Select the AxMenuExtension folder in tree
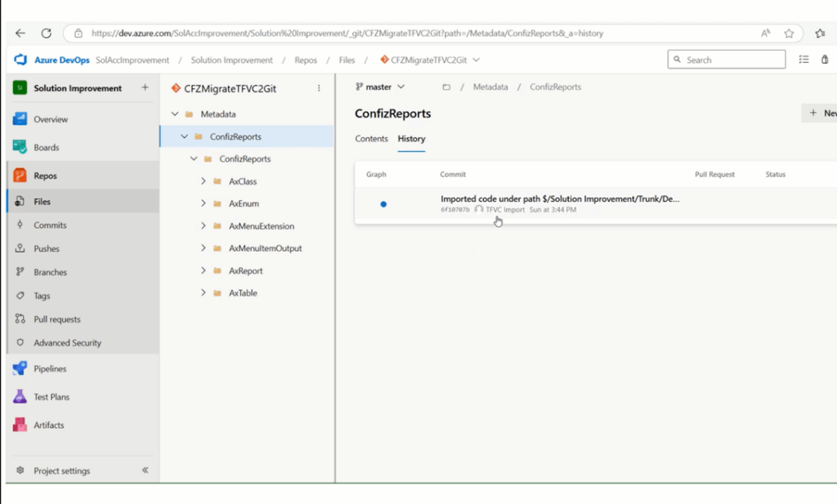This screenshot has width=837, height=504. [x=262, y=226]
